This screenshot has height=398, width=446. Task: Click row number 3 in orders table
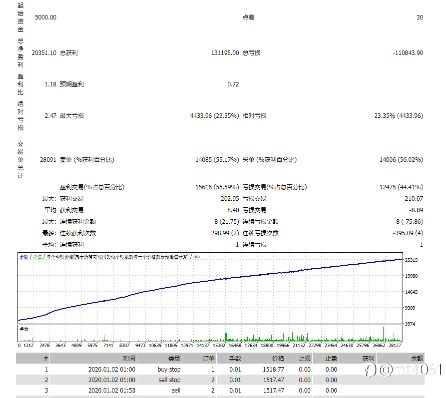[x=46, y=390]
